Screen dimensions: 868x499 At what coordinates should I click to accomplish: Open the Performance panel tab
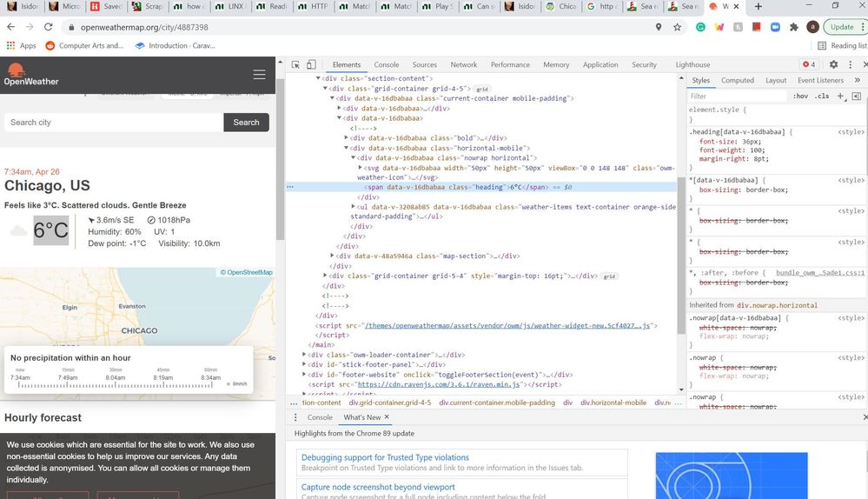point(510,65)
